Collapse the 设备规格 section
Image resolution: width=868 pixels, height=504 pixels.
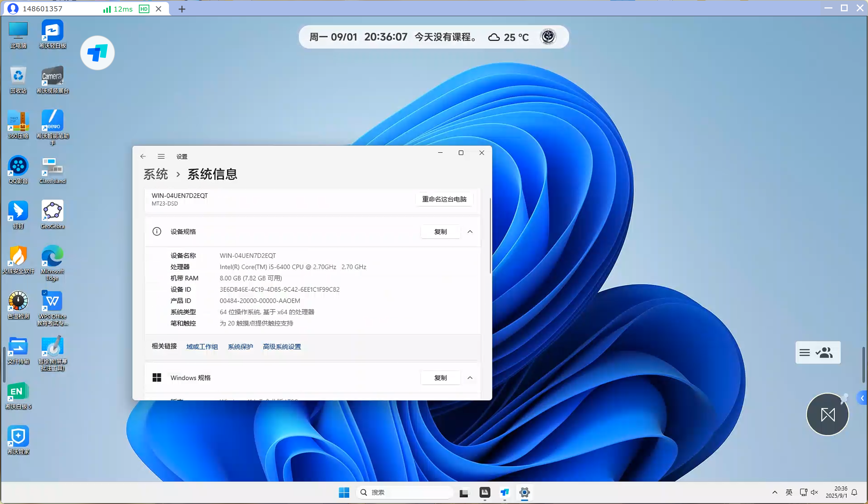point(470,231)
